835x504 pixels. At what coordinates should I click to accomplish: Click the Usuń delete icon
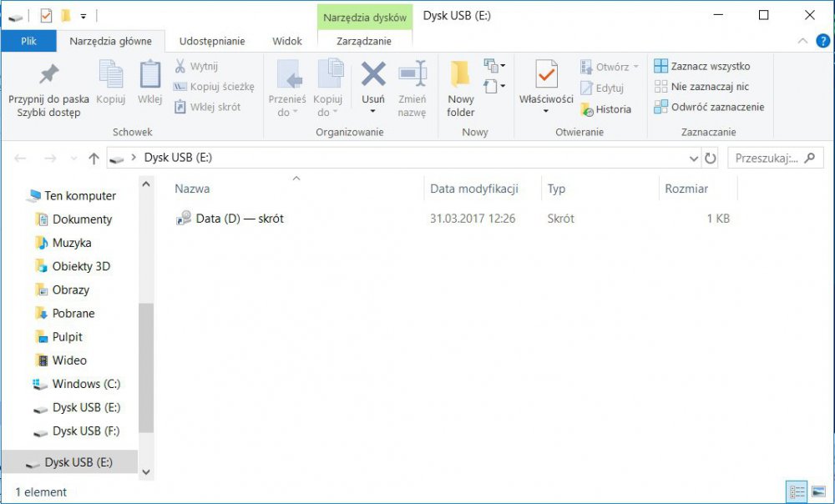tap(373, 75)
